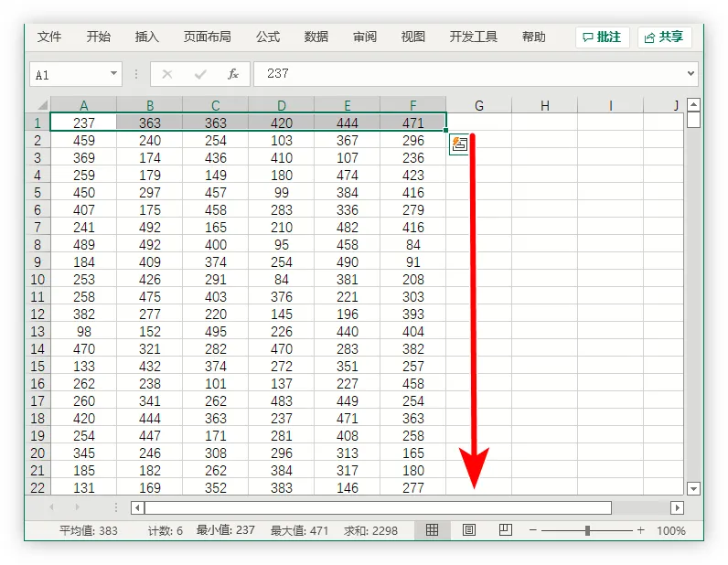728x565 pixels.
Task: Click the 求和: 2298 status entry
Action: point(371,530)
